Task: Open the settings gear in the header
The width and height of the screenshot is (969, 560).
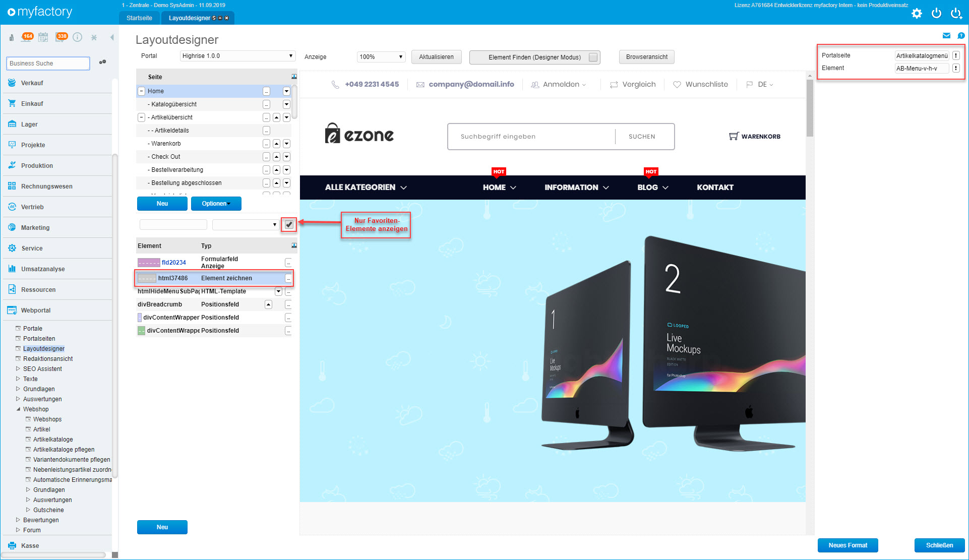Action: [917, 13]
